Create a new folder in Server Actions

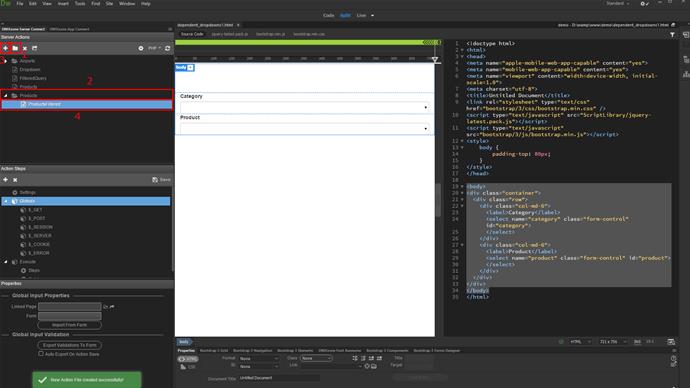[15, 48]
